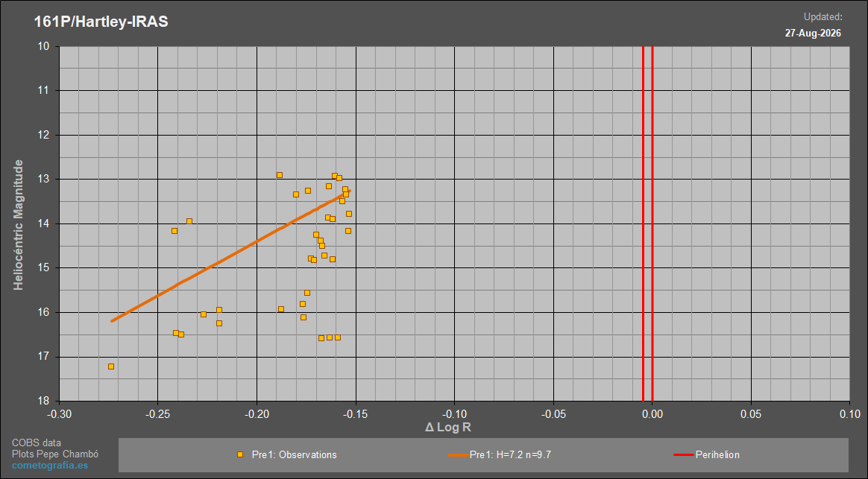Click the Pre1: Observations legend label
The height and width of the screenshot is (479, 868).
(x=294, y=454)
